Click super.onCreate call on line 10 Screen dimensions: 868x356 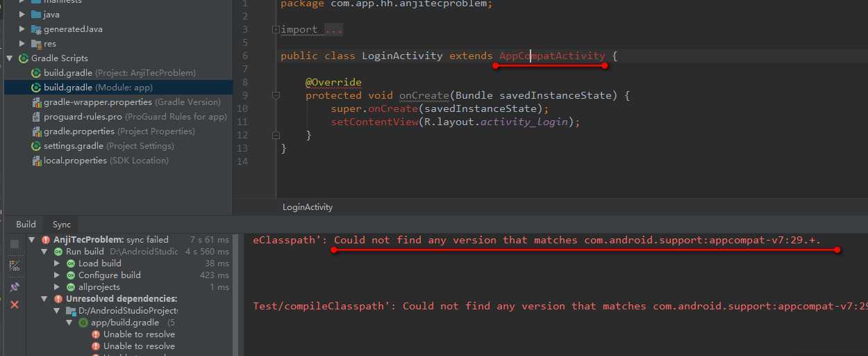[440, 108]
